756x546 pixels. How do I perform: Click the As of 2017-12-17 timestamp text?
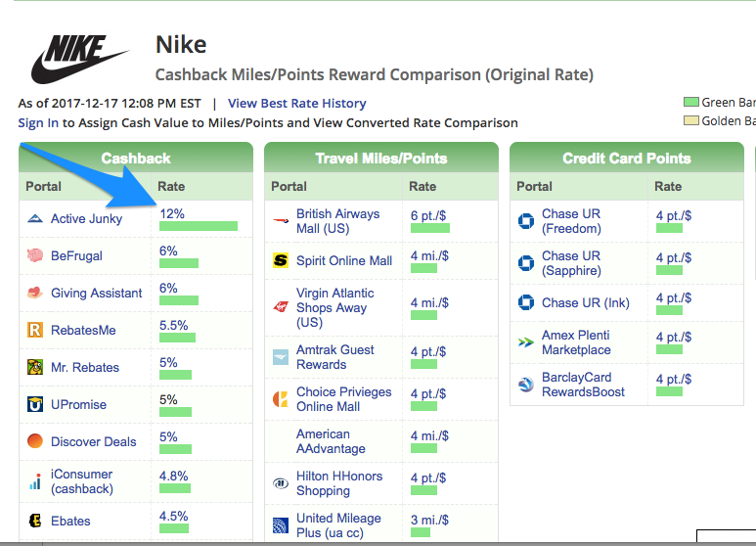tap(110, 103)
